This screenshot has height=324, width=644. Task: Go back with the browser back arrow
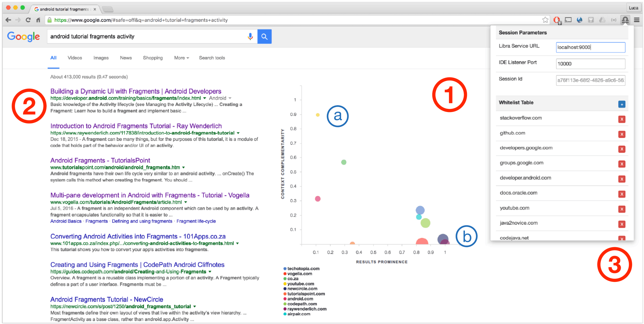tap(8, 20)
